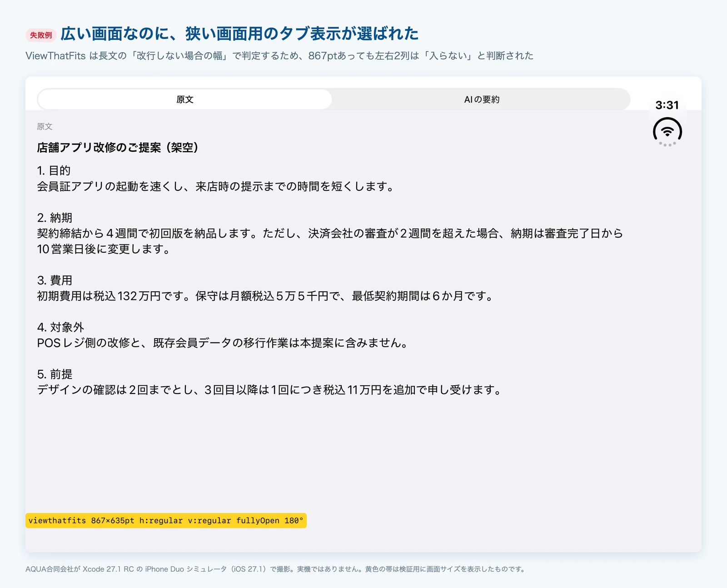727x588 pixels.
Task: Click the sentence starting 会員証アプリの起動
Action: (x=215, y=186)
